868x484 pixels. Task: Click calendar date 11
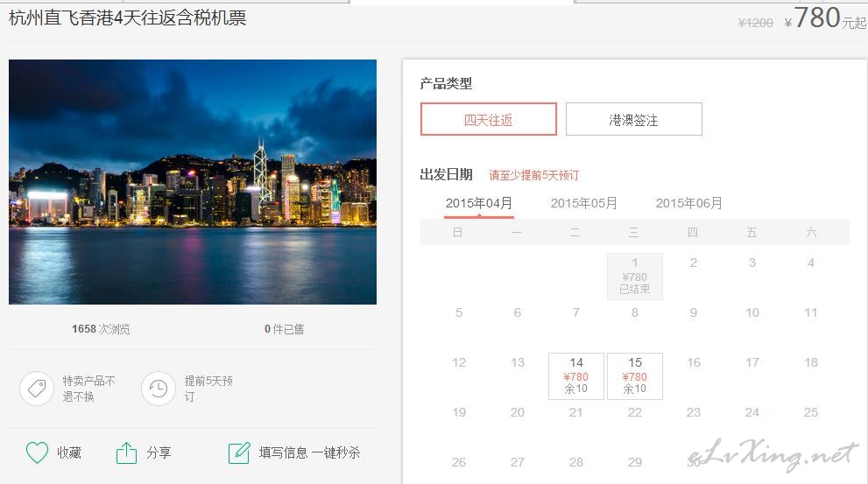pos(811,312)
